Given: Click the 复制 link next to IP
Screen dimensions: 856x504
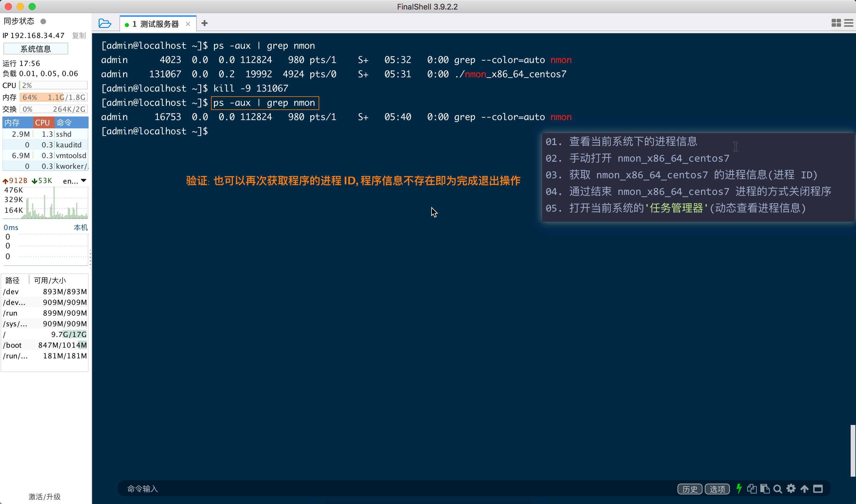Looking at the screenshot, I should (x=79, y=36).
